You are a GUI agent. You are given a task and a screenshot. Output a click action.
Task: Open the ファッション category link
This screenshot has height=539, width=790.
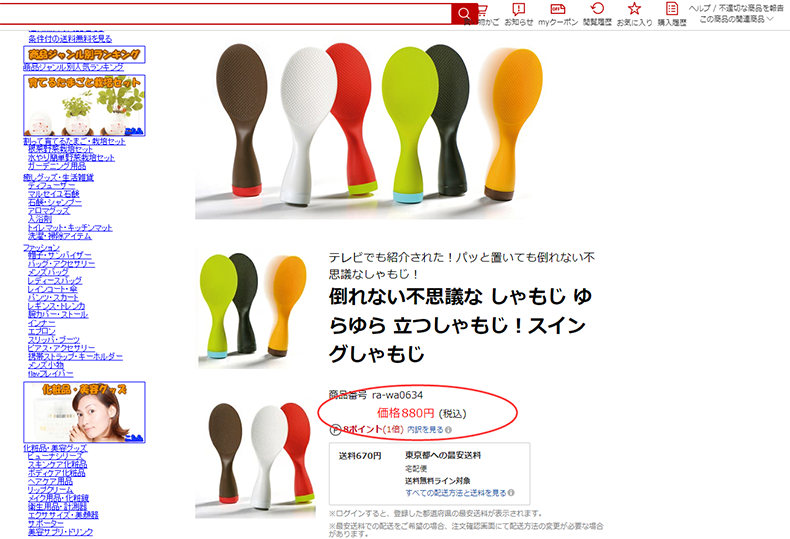(x=41, y=247)
